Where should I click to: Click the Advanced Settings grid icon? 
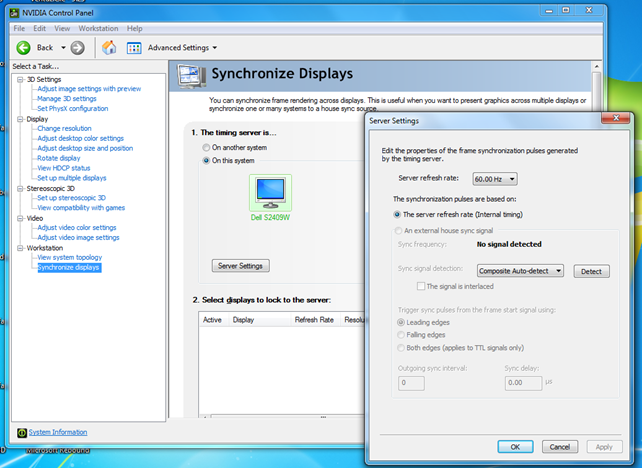point(134,47)
